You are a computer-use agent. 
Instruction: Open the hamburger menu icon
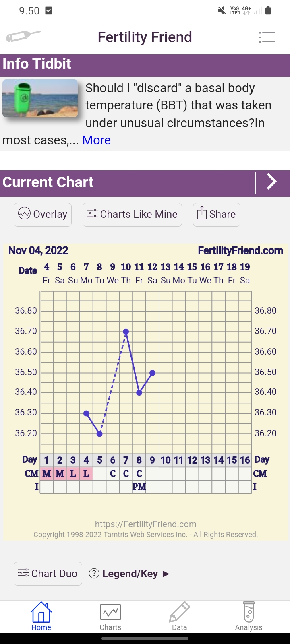click(x=267, y=37)
